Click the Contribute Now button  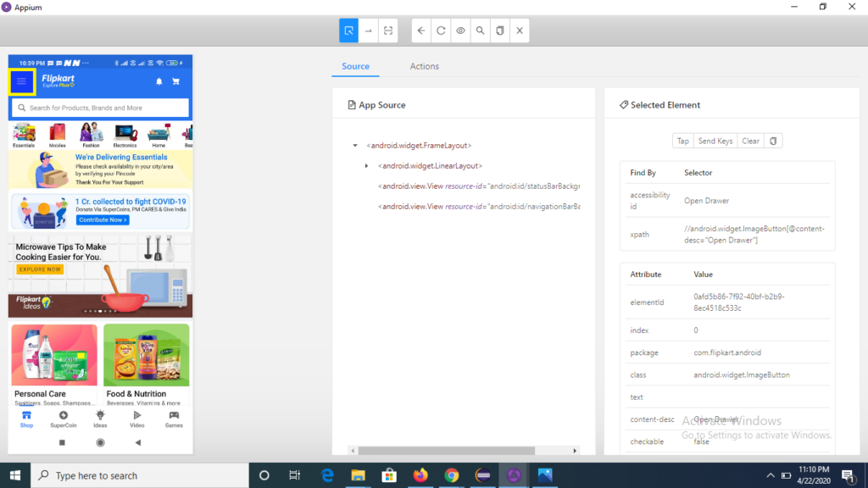click(x=103, y=220)
